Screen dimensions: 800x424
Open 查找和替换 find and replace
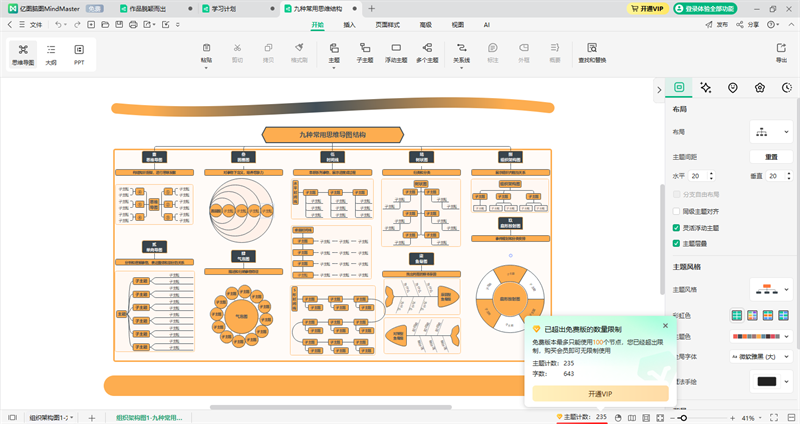point(592,51)
